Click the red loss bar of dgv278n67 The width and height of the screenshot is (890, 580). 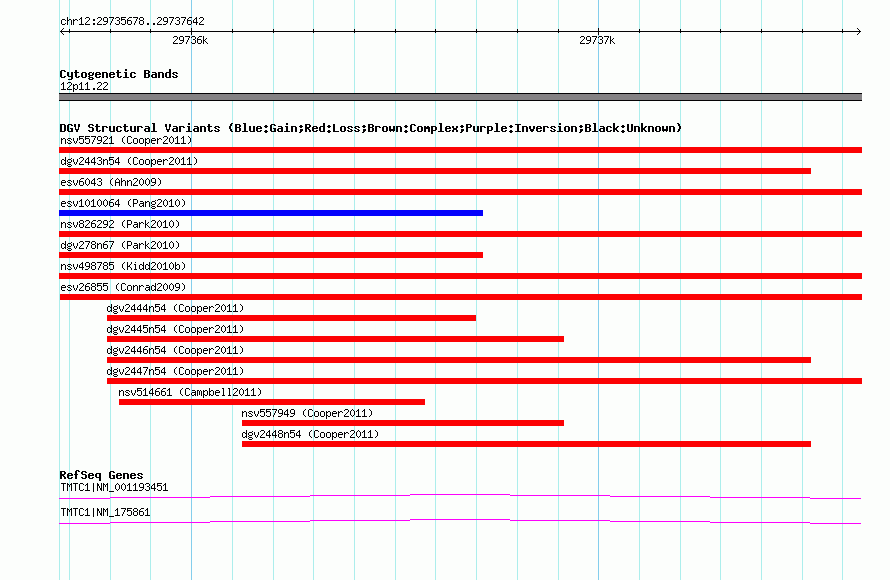tap(271, 255)
